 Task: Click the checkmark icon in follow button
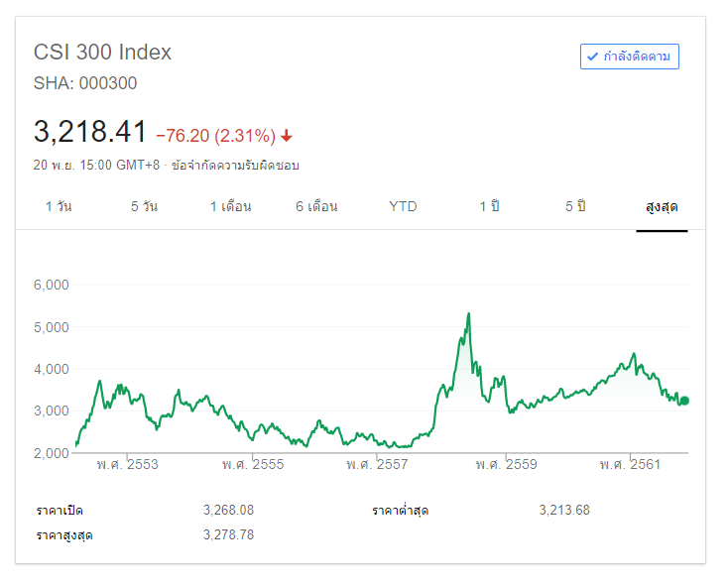coord(592,57)
